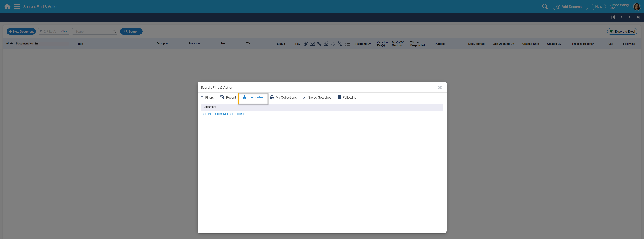Open the Saved Searches tab
Screen dimensions: 644x239
(x=317, y=97)
